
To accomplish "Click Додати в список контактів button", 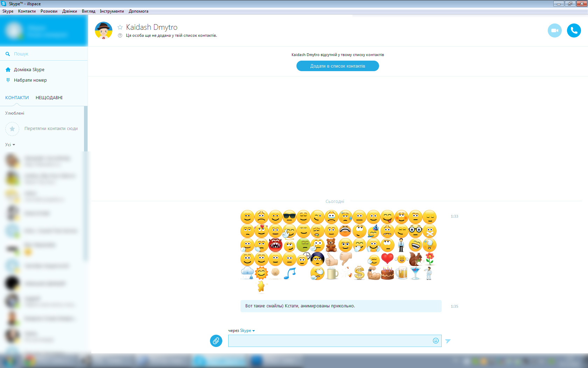I will point(337,66).
